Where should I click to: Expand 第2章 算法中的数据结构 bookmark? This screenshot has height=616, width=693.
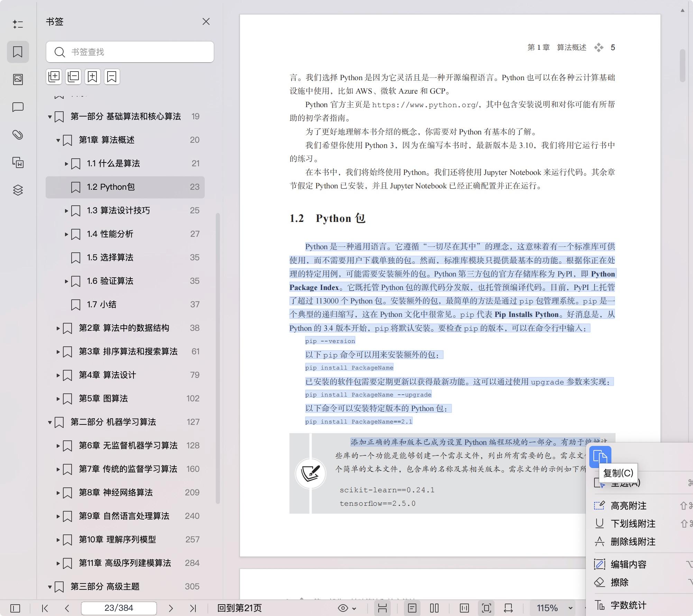pyautogui.click(x=58, y=328)
